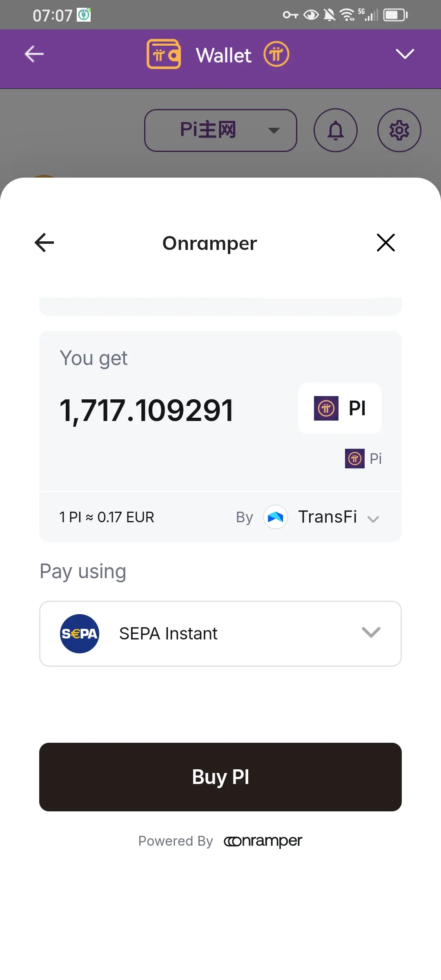
Task: Expand the header chevron menu
Action: point(405,54)
